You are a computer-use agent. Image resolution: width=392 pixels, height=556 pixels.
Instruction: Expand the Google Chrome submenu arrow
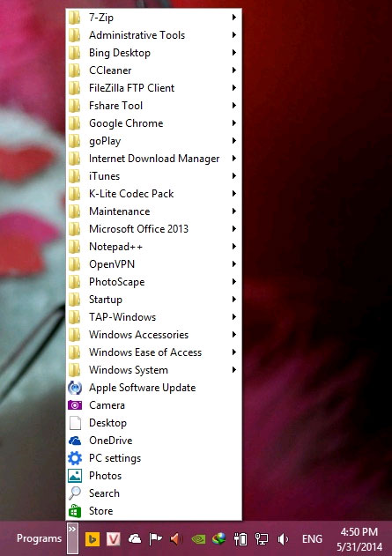[x=234, y=123]
